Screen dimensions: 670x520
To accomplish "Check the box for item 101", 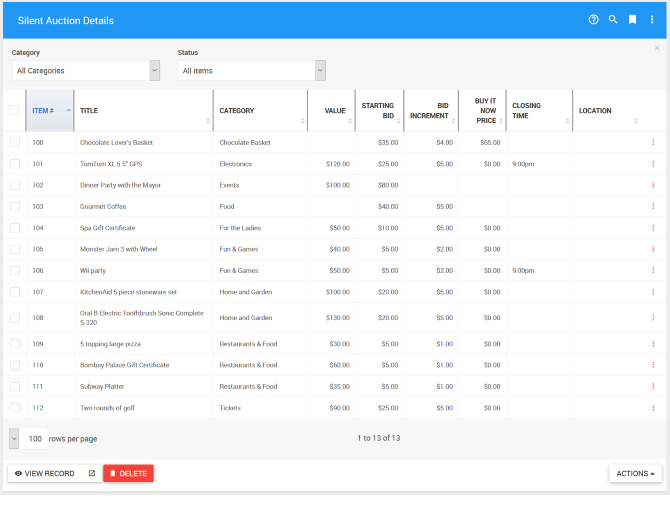I will (15, 164).
